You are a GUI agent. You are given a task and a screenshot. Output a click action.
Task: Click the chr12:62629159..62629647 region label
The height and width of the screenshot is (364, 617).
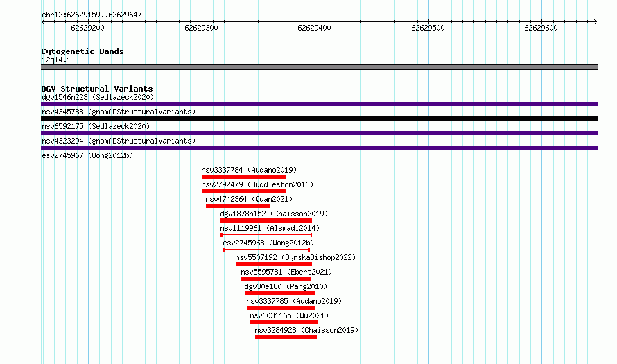pos(92,15)
